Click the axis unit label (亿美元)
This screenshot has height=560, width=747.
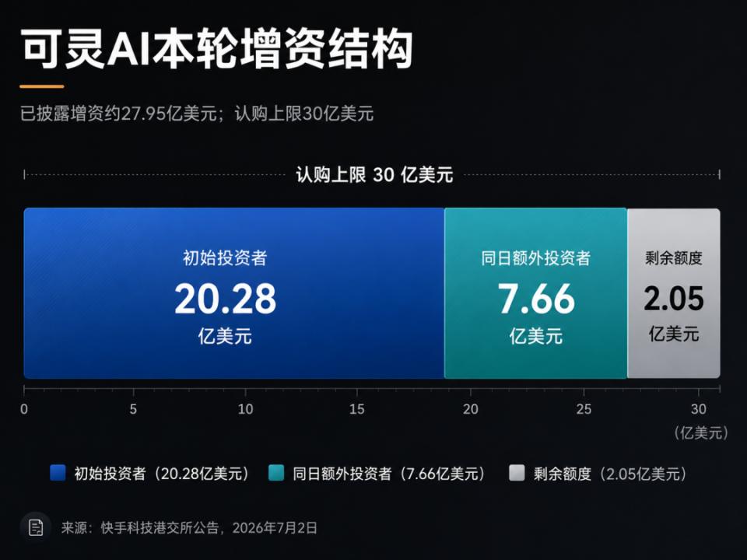coord(701,433)
